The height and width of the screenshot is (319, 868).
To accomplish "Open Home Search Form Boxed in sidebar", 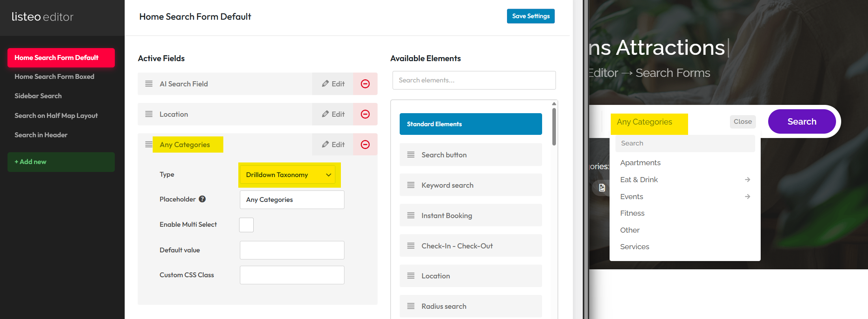I will [54, 76].
